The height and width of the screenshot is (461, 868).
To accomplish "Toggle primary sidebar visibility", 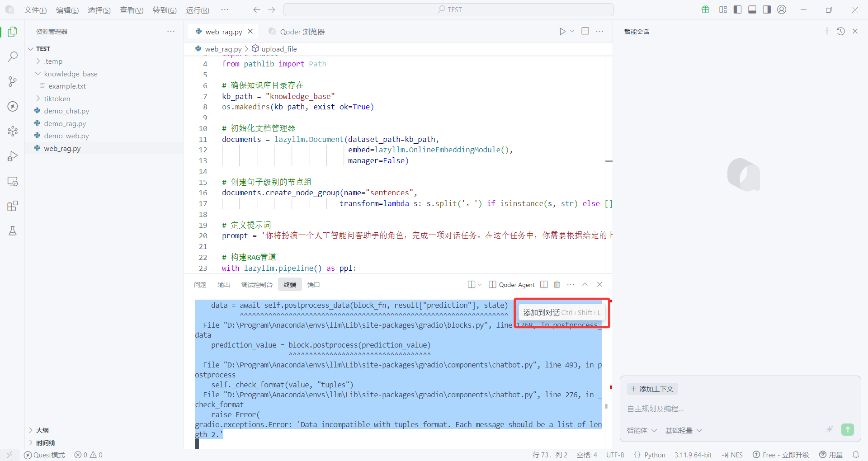I will tap(737, 9).
